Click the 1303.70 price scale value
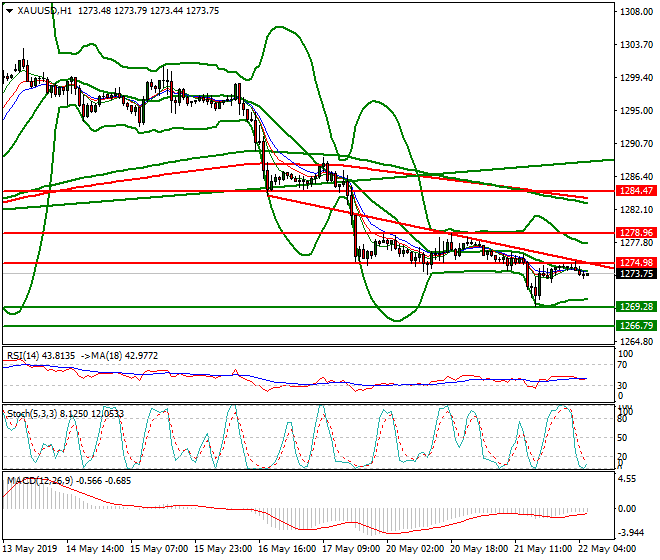Viewport: 660px width, 560px height. 636,45
